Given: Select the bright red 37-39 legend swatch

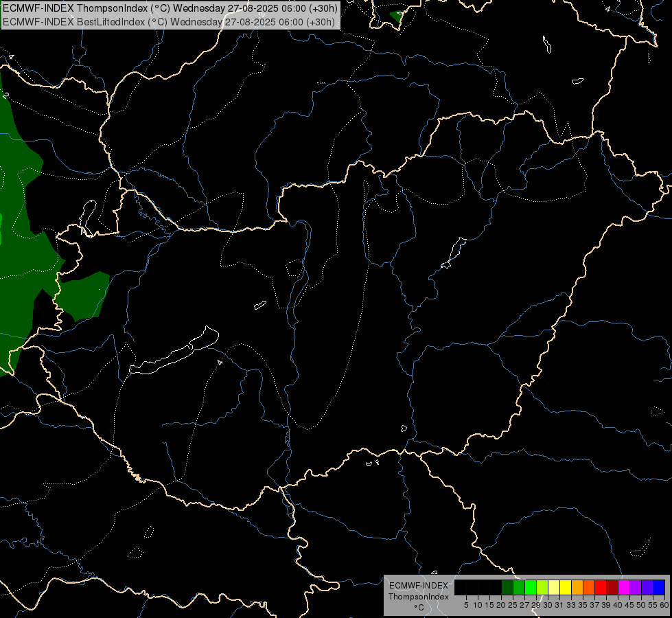Looking at the screenshot, I should (x=601, y=587).
